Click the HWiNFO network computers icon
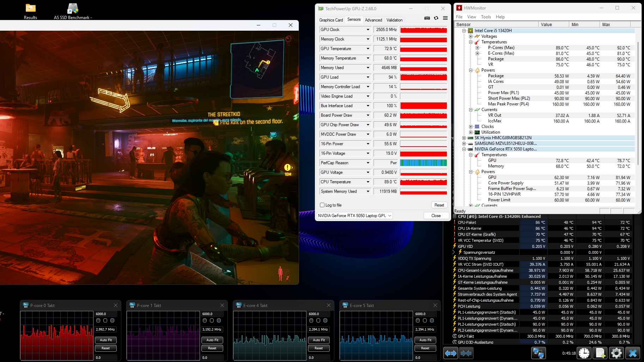The image size is (644, 362). pyautogui.click(x=538, y=353)
